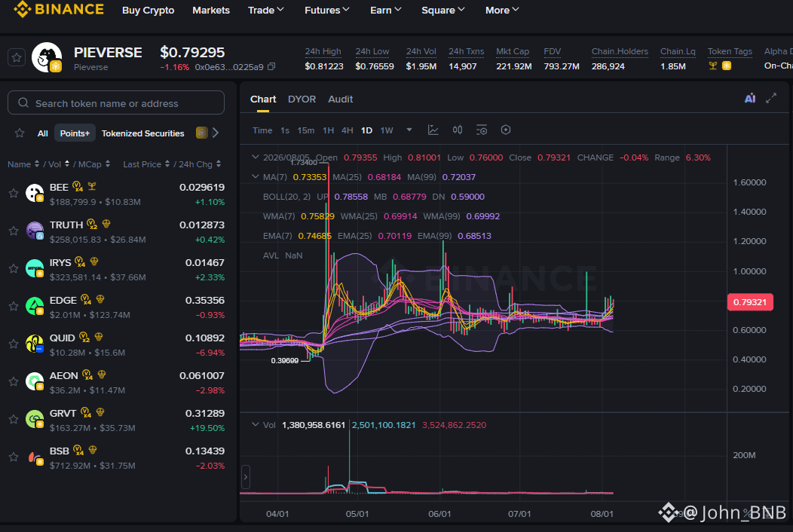Click the BNB chain filter icon

point(202,133)
